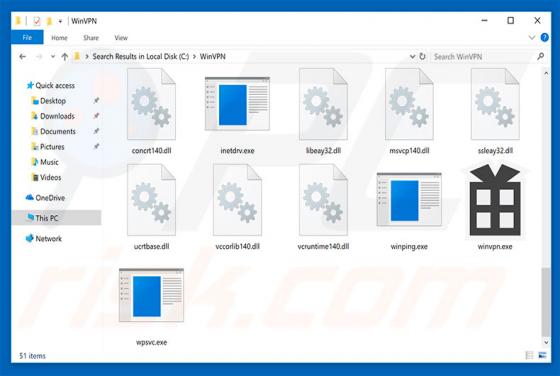Open the Customize Quick Access Toolbar dropdown
This screenshot has width=560, height=376.
click(x=60, y=21)
